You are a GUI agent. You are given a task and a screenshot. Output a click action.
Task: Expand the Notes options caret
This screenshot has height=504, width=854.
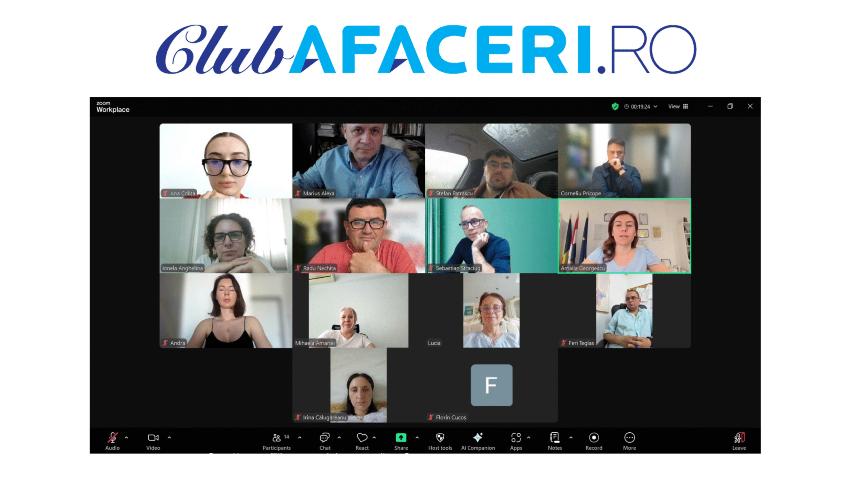pyautogui.click(x=571, y=438)
